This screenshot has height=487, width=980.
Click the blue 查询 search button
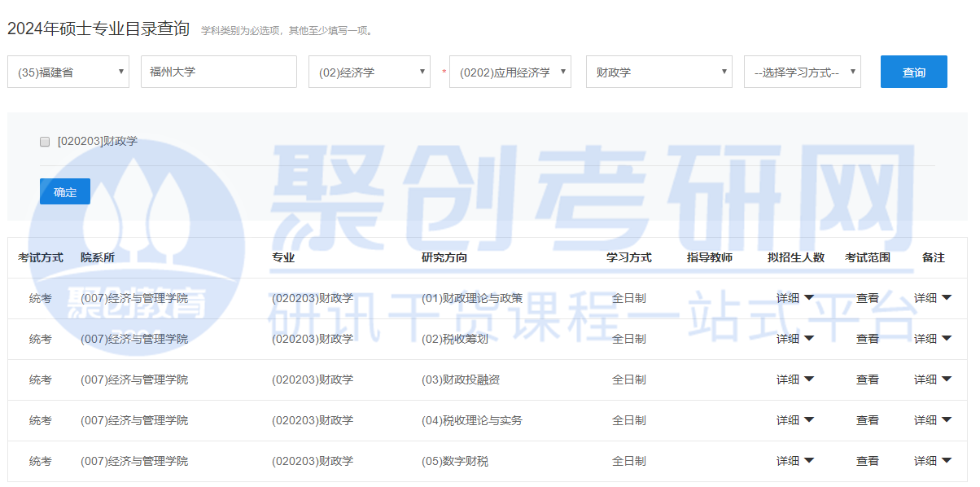pos(914,72)
